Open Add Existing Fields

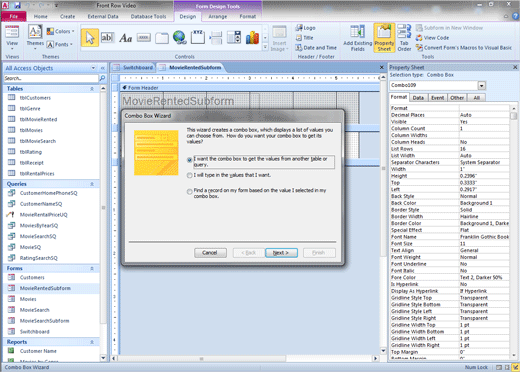click(x=358, y=38)
